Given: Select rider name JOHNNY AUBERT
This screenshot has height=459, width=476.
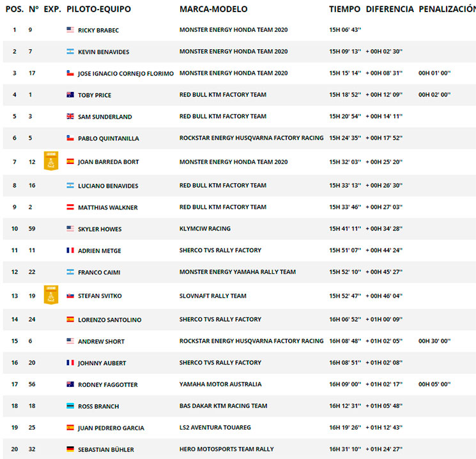Looking at the screenshot, I should pyautogui.click(x=102, y=363).
